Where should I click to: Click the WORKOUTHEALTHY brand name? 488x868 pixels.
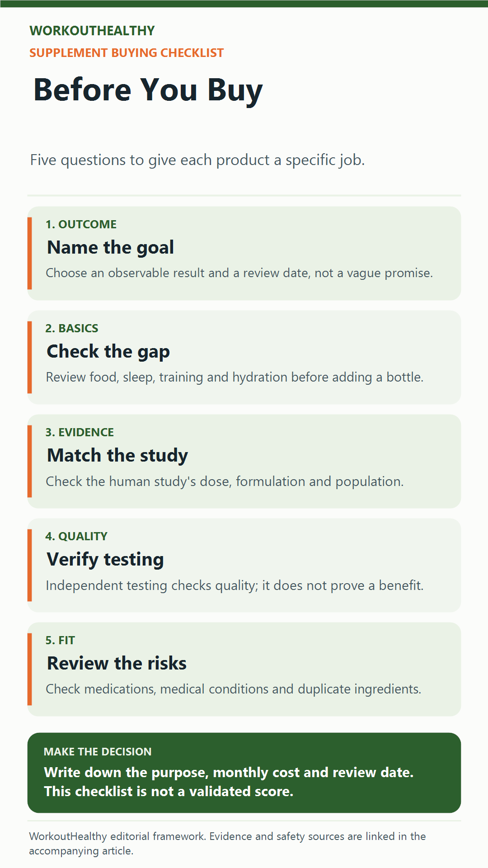(92, 31)
